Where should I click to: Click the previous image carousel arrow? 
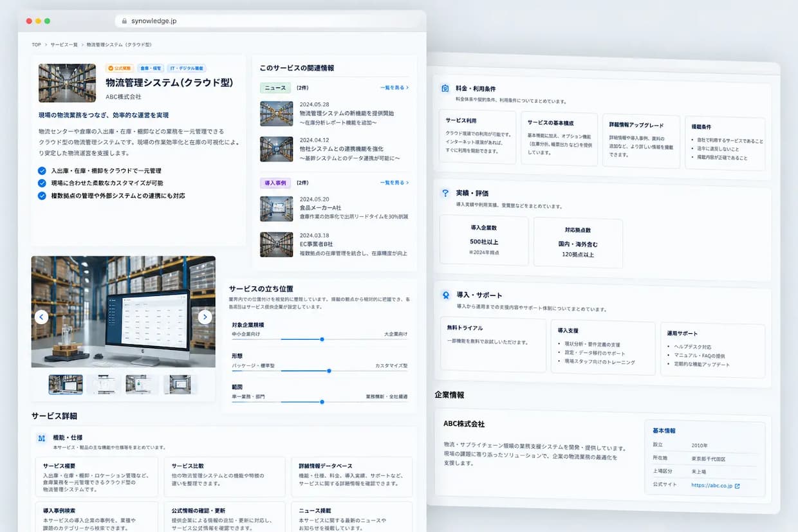coord(41,316)
